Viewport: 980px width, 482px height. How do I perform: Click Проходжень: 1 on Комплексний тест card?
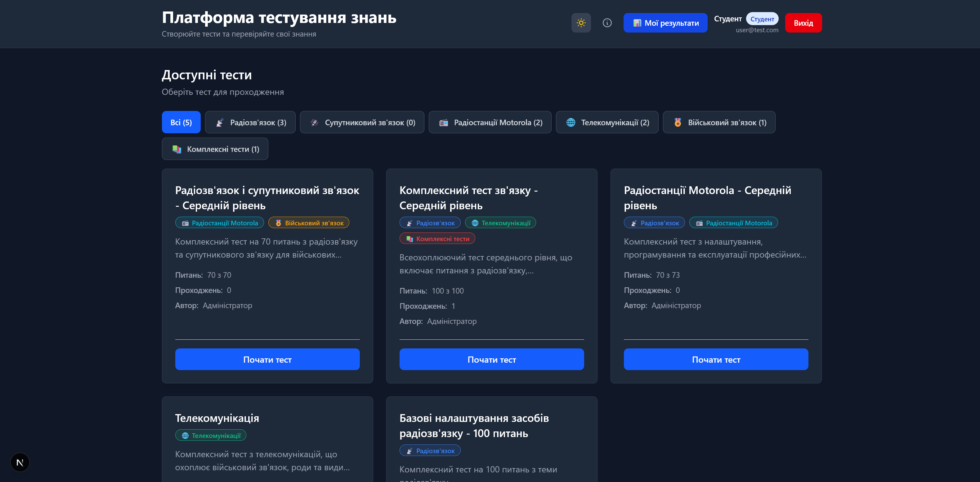(x=427, y=306)
